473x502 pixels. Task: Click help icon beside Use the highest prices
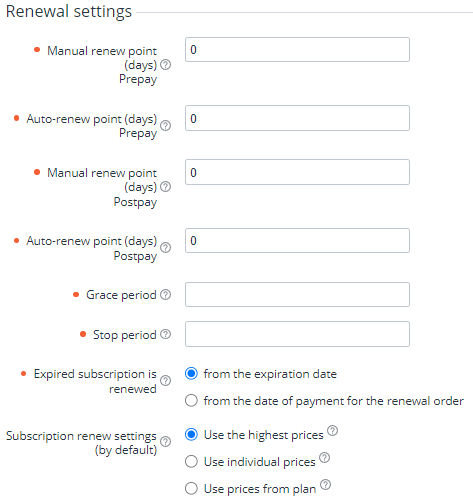tap(332, 431)
